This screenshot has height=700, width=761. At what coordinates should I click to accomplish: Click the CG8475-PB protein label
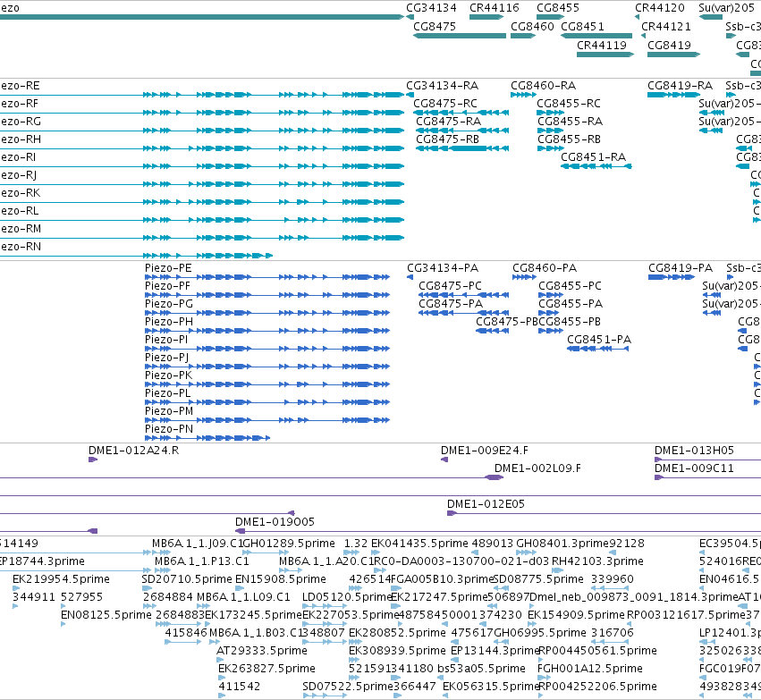507,322
